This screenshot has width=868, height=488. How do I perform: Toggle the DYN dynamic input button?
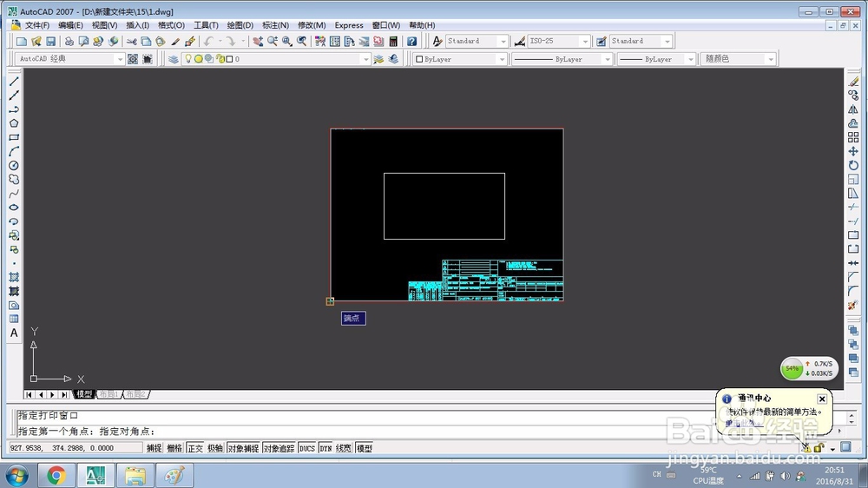[x=325, y=448]
